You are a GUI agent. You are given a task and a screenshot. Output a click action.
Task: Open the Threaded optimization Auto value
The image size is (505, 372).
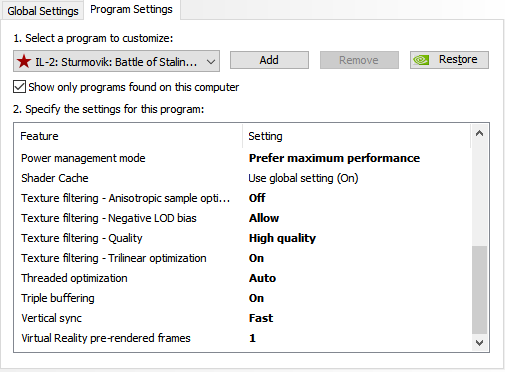[262, 278]
